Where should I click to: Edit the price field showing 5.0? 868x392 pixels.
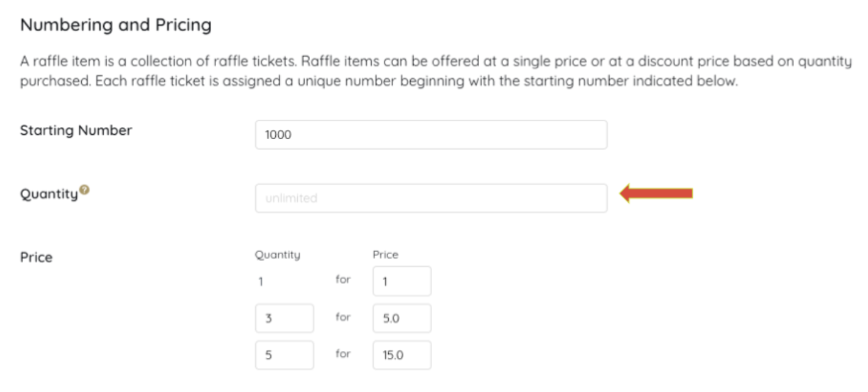(402, 318)
